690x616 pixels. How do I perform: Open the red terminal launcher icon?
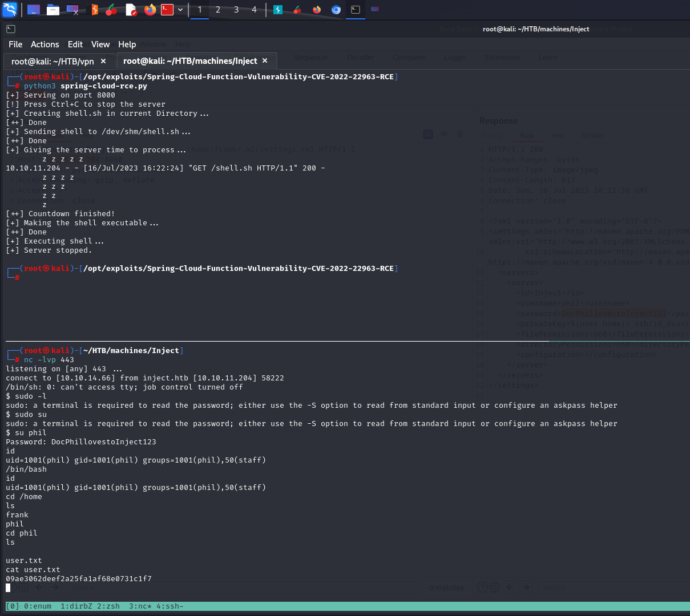click(167, 10)
